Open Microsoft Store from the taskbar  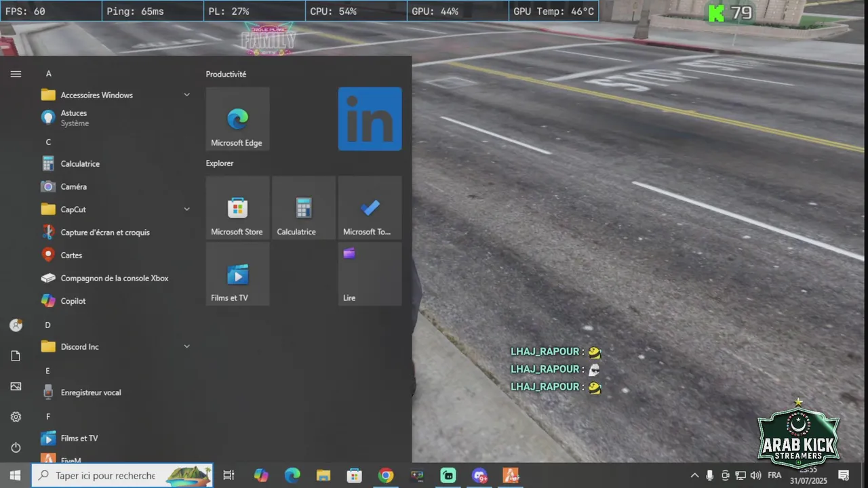tap(355, 475)
